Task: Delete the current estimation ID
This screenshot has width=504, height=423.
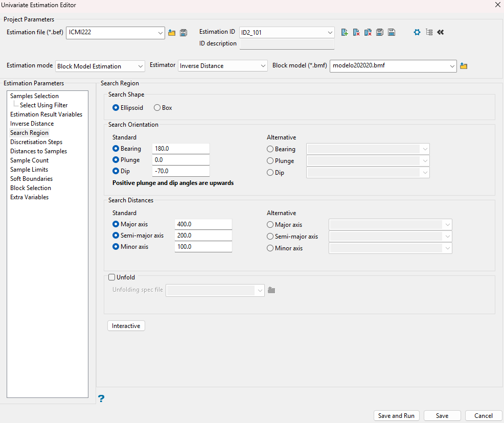Action: pos(356,32)
